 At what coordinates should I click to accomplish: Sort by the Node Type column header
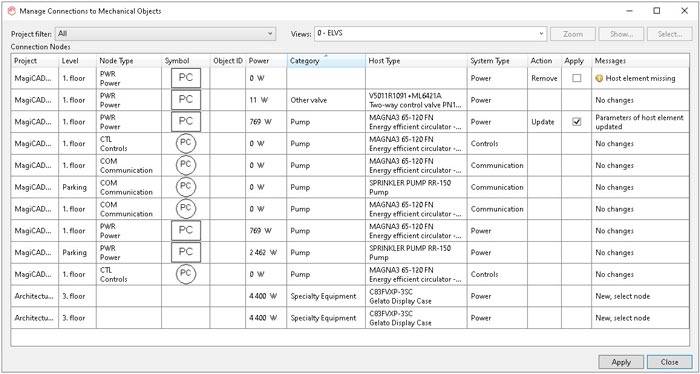click(x=129, y=61)
